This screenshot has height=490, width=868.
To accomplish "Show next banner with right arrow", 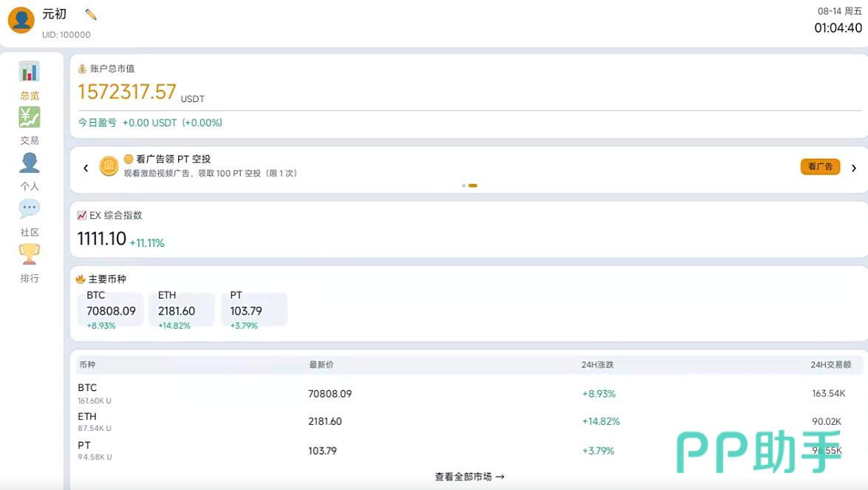I will pyautogui.click(x=854, y=168).
